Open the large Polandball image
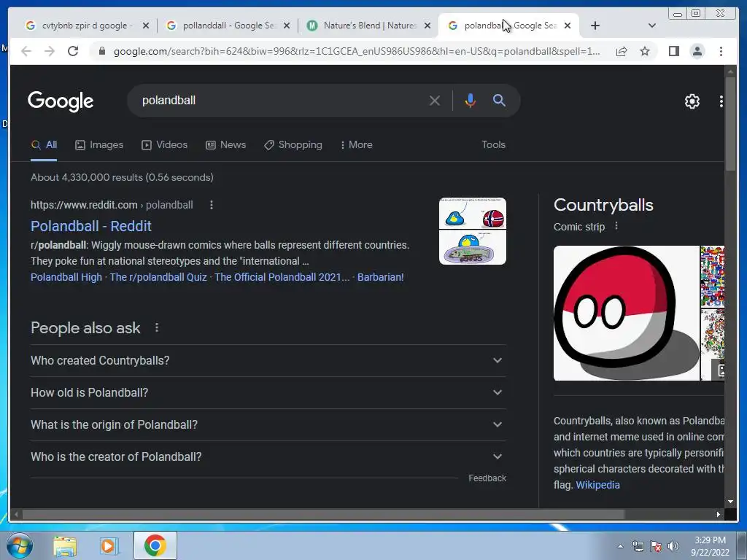This screenshot has height=560, width=747. tap(627, 313)
